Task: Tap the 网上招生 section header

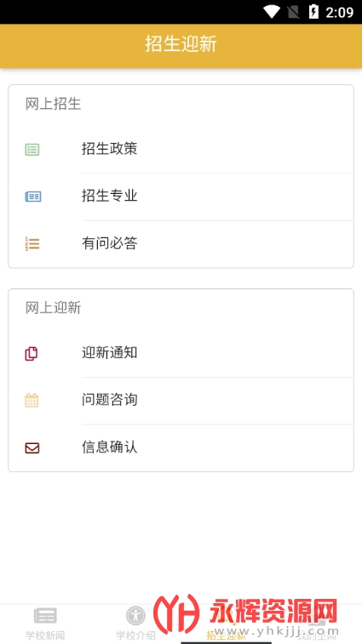Action: point(53,105)
